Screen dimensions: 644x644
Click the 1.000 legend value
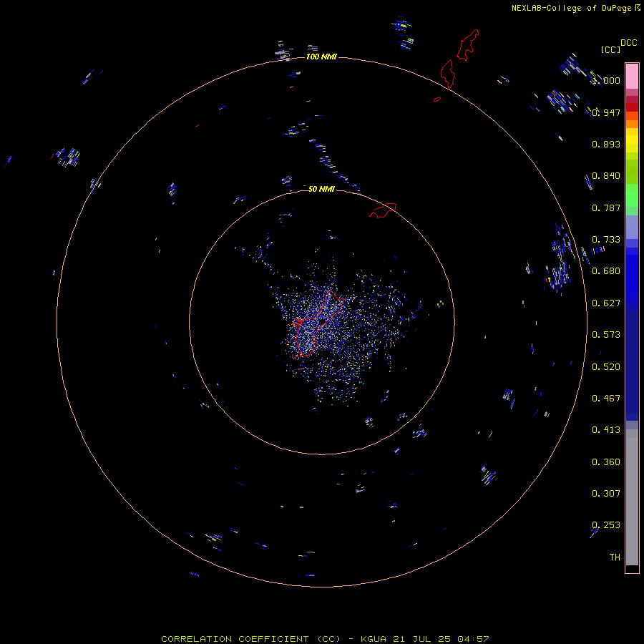[x=606, y=80]
